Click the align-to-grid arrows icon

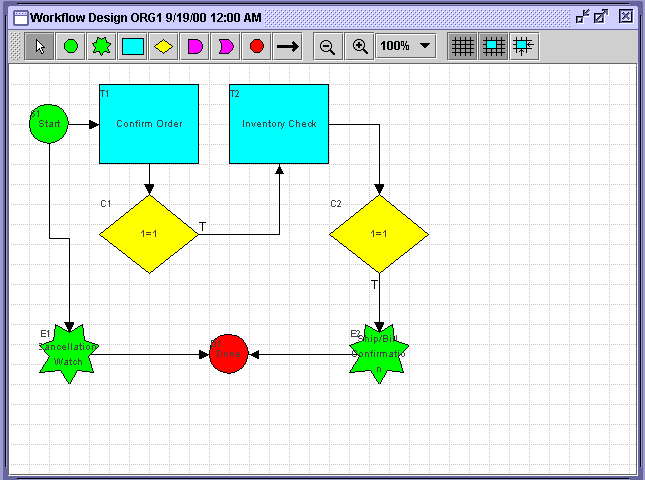point(524,46)
